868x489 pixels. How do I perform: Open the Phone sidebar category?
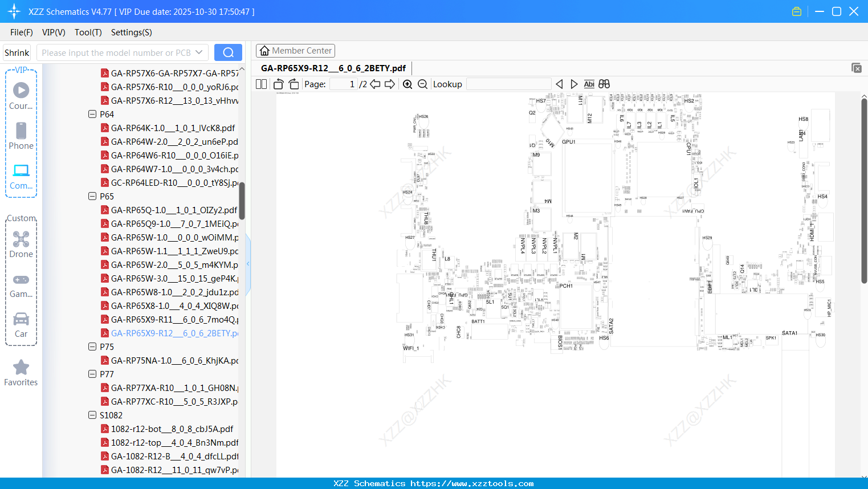click(21, 136)
